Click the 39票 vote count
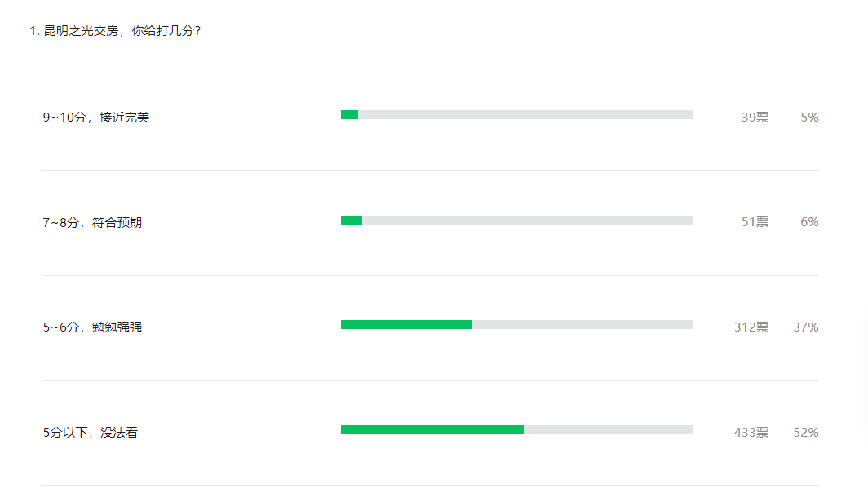The image size is (868, 494). point(755,118)
